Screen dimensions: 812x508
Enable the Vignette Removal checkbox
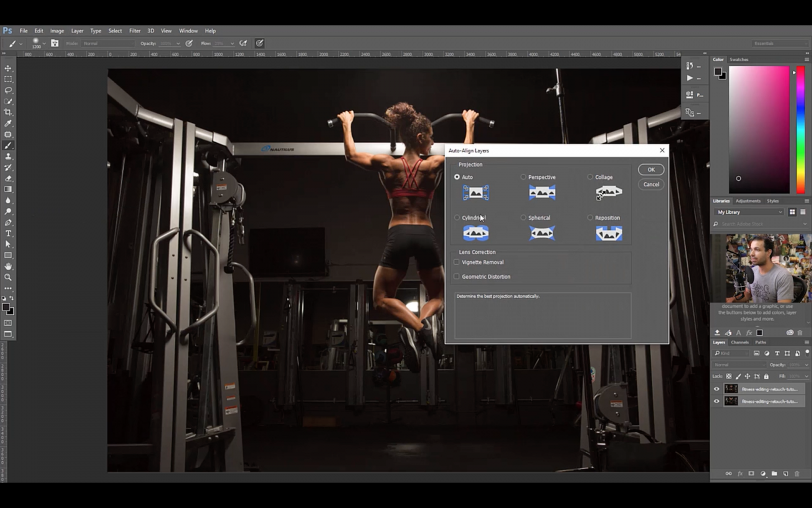457,262
